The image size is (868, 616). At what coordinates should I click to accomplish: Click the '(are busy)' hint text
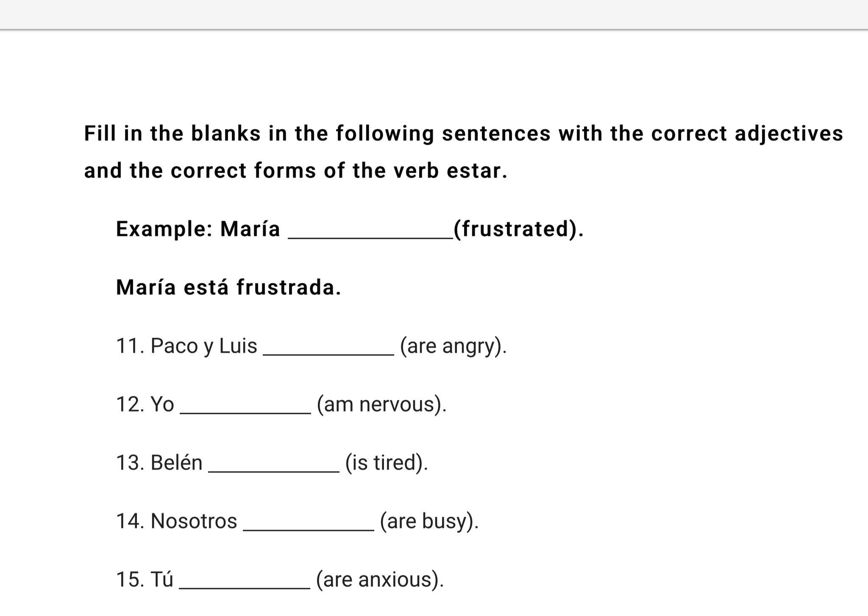tap(429, 521)
